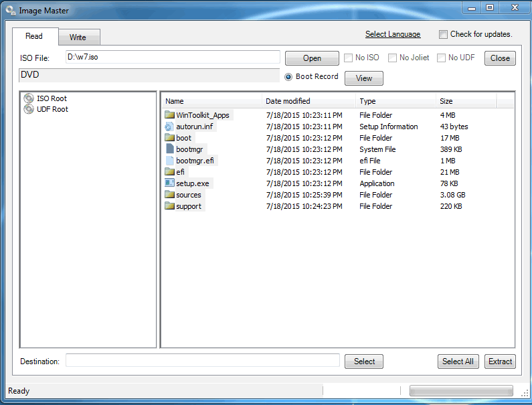Click the Destination input field
The height and width of the screenshot is (405, 532).
tap(203, 361)
